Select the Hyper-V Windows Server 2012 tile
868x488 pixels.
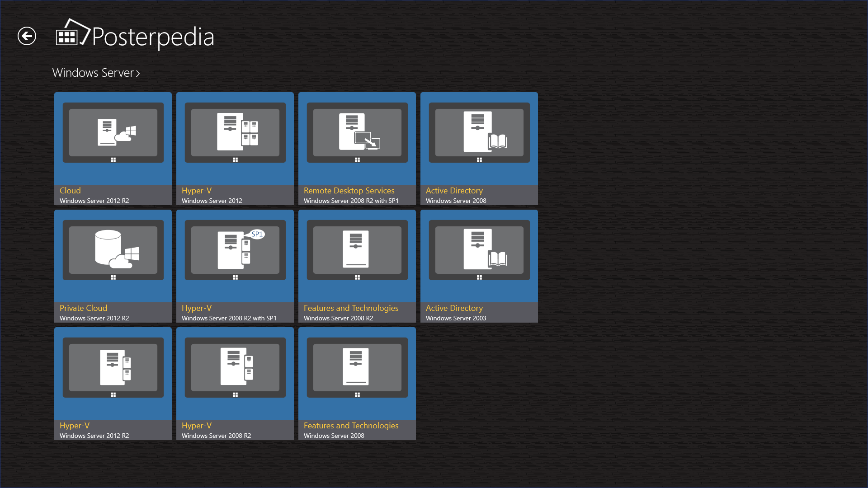click(235, 149)
